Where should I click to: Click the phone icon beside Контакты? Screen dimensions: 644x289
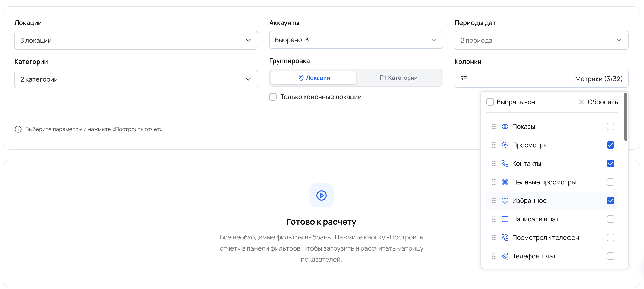pos(505,163)
